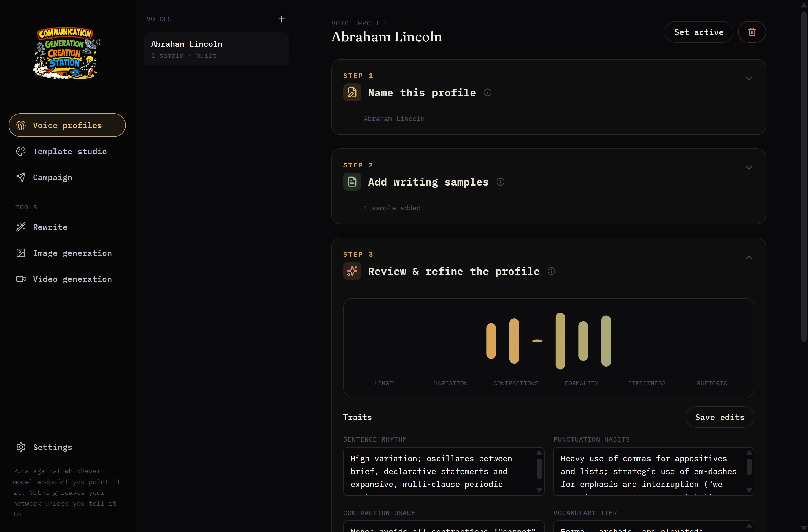Click the Set active button
The image size is (808, 532).
(x=699, y=32)
